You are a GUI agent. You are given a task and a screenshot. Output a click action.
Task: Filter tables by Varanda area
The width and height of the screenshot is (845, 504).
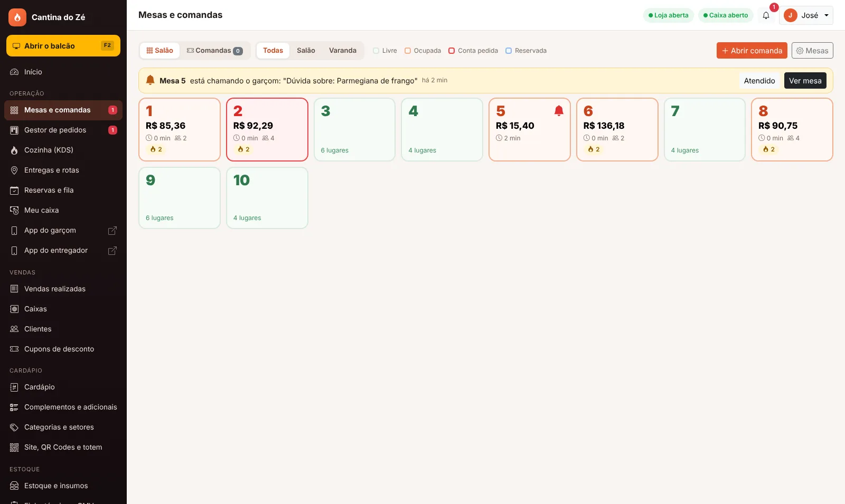[x=343, y=51]
